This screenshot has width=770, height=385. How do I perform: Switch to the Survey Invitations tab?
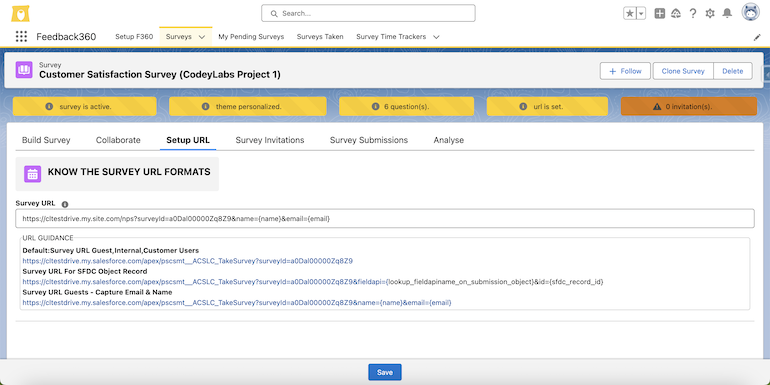click(270, 140)
